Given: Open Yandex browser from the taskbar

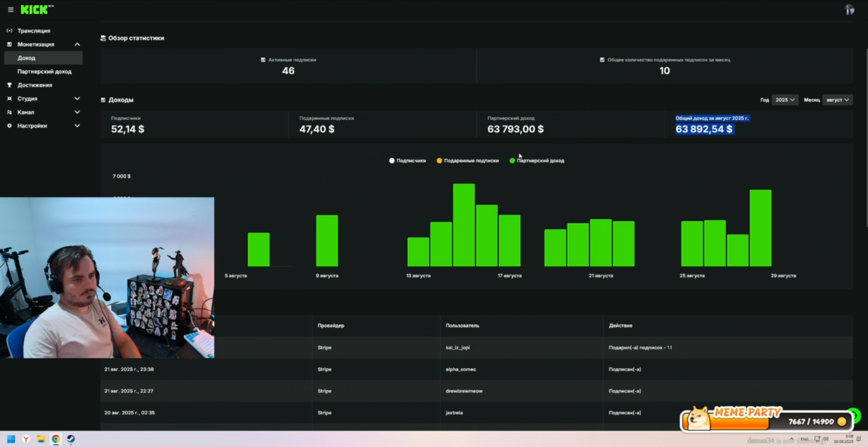Looking at the screenshot, I should [x=26, y=439].
